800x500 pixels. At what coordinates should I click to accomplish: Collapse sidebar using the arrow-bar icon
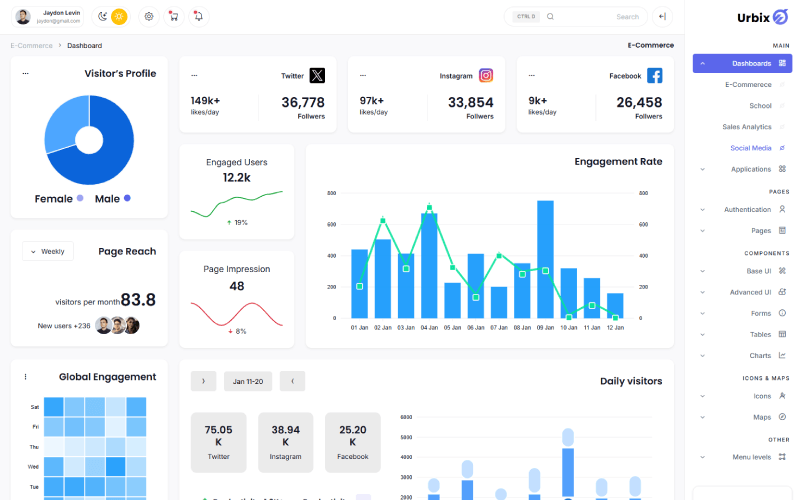point(662,16)
